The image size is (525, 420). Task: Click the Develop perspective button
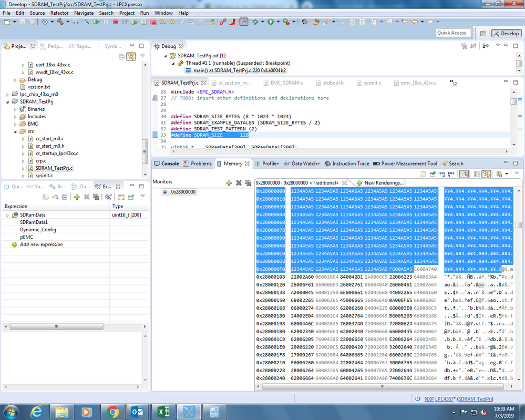506,33
